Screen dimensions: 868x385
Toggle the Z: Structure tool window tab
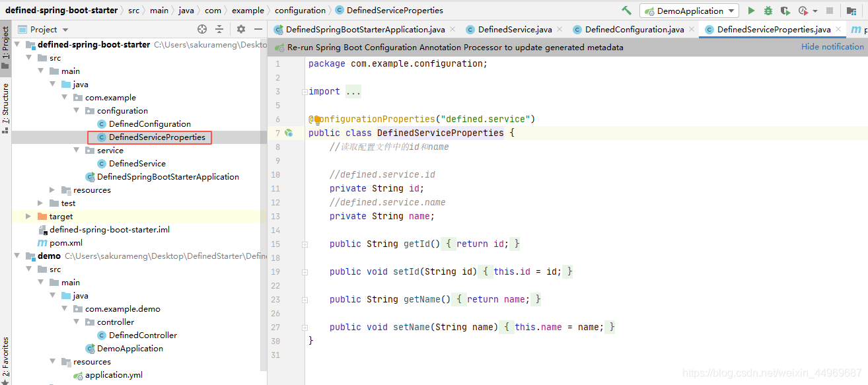click(5, 109)
